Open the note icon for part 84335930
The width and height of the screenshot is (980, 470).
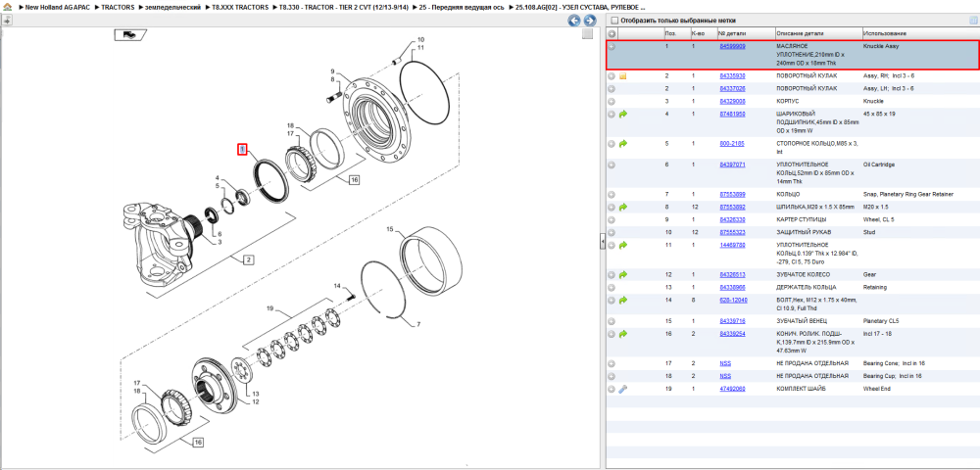622,76
